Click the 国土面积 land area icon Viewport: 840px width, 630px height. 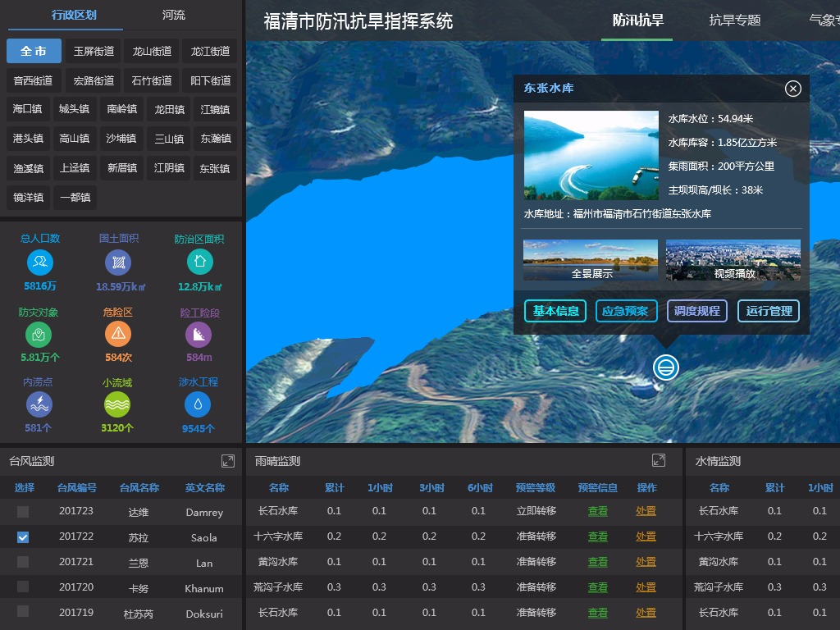coord(119,262)
